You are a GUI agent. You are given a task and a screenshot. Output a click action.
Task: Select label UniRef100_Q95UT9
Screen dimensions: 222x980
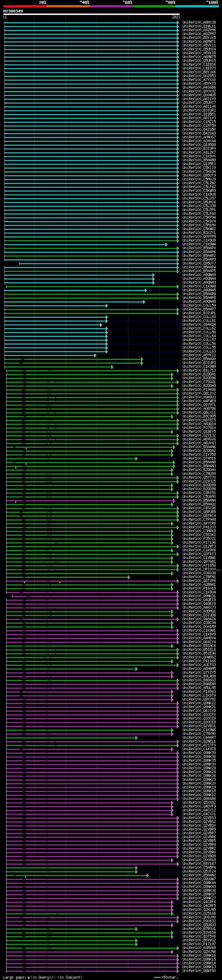tap(199, 175)
